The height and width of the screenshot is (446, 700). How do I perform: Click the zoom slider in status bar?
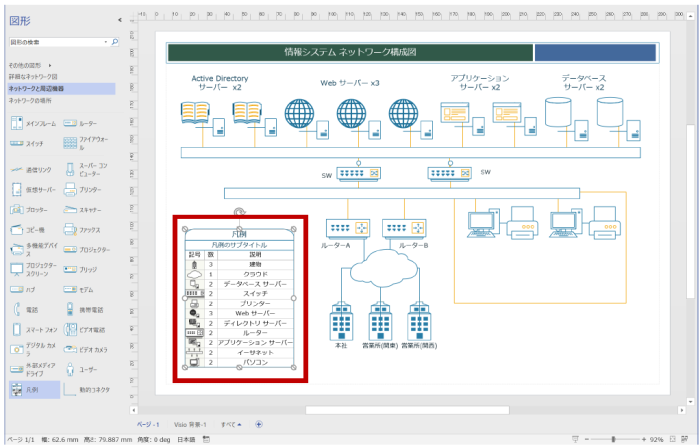613,438
